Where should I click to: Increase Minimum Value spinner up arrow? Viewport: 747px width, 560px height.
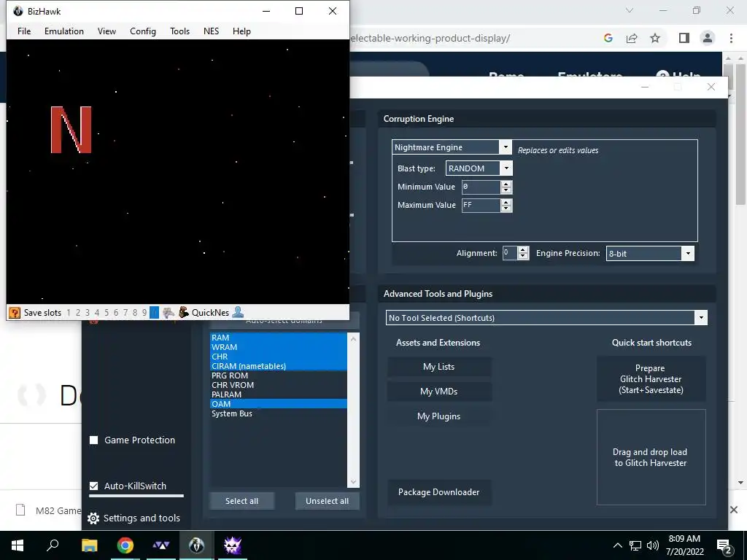(506, 183)
